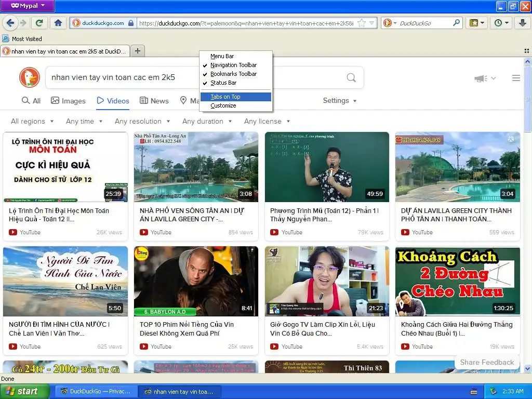The image size is (532, 399).
Task: Open the History clock toolbar button
Action: click(501, 23)
